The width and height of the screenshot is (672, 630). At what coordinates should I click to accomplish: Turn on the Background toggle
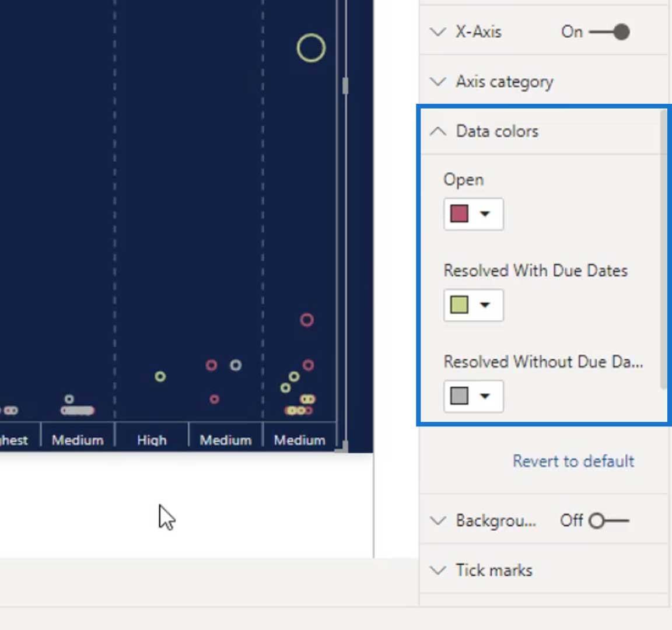coord(608,521)
